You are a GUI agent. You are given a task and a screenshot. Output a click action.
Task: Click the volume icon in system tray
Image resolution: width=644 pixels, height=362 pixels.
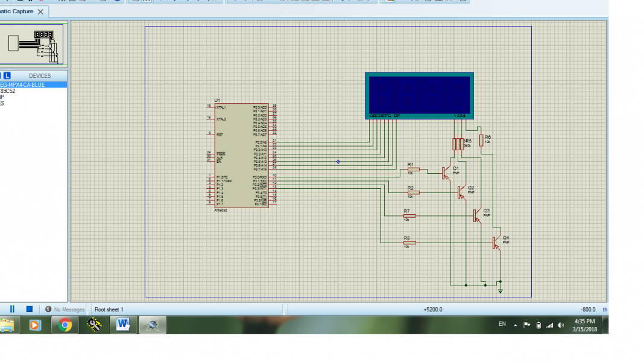pyautogui.click(x=560, y=325)
